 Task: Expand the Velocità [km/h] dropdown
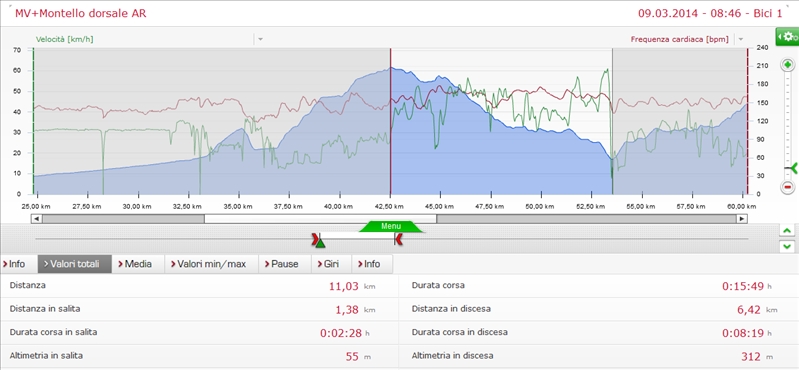260,39
